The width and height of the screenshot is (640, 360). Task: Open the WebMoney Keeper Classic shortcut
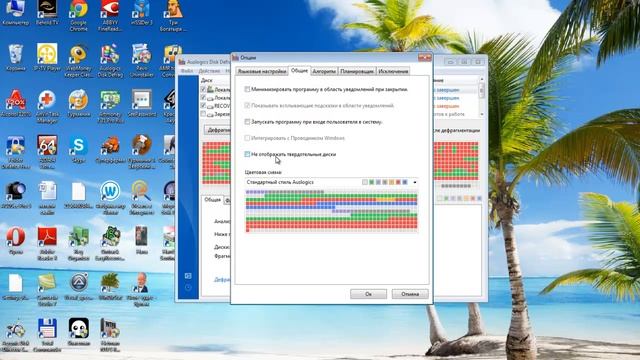pyautogui.click(x=78, y=60)
